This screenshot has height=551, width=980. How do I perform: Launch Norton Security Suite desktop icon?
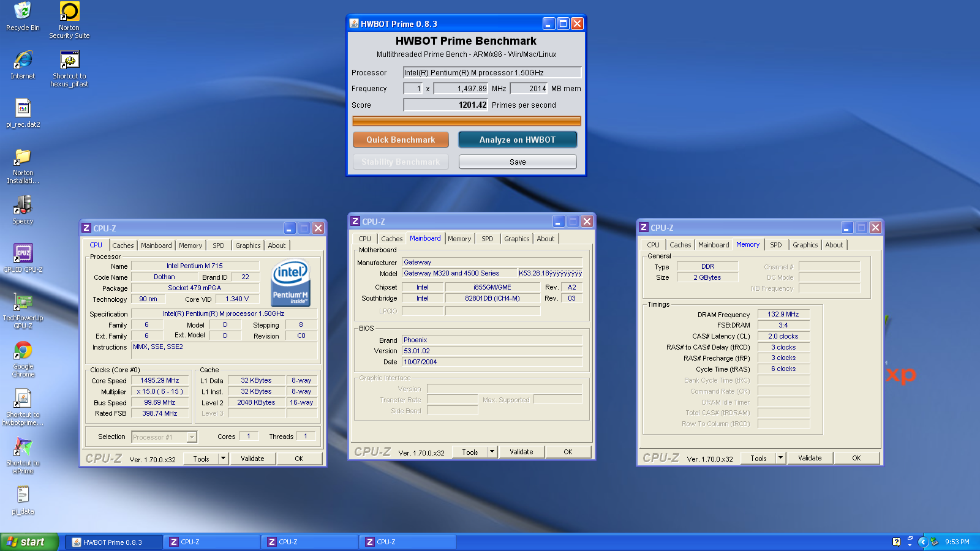pos(69,20)
